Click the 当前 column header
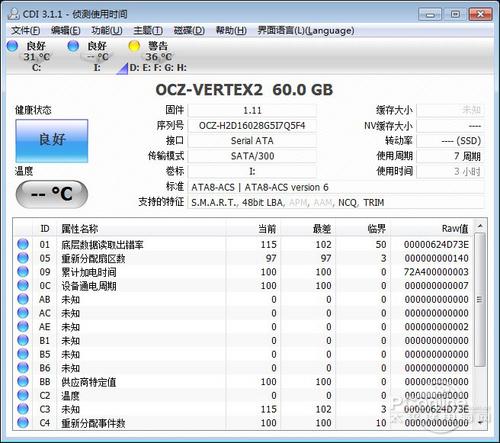 253,229
